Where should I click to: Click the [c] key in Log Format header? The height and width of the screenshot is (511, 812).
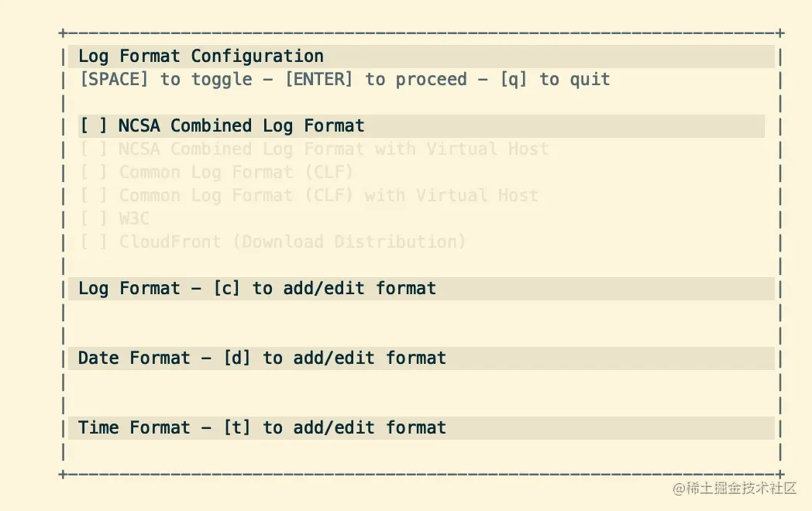(x=227, y=288)
